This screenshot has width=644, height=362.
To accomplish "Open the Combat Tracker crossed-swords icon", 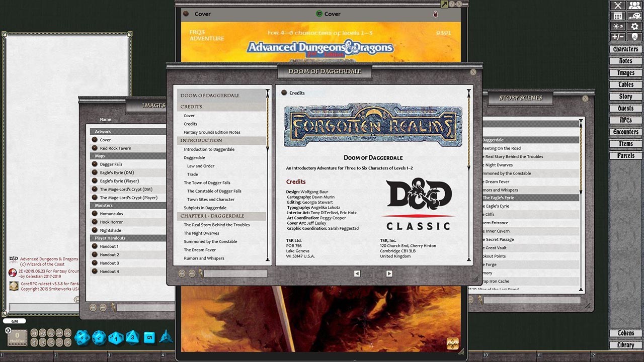I will [618, 6].
